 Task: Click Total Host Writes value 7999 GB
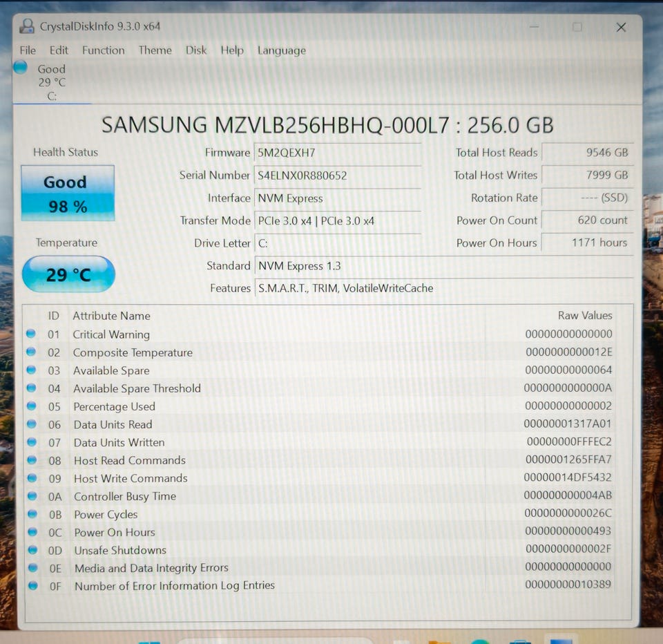tap(587, 175)
